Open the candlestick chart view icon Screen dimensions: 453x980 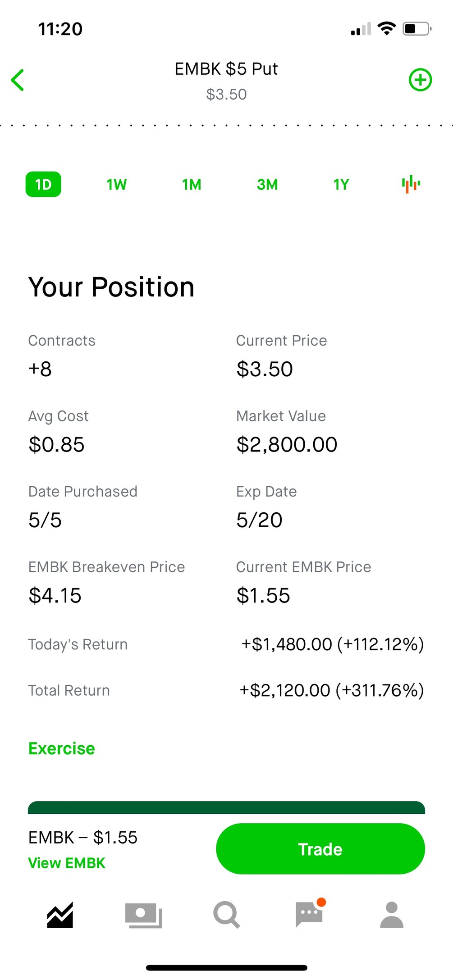click(411, 184)
